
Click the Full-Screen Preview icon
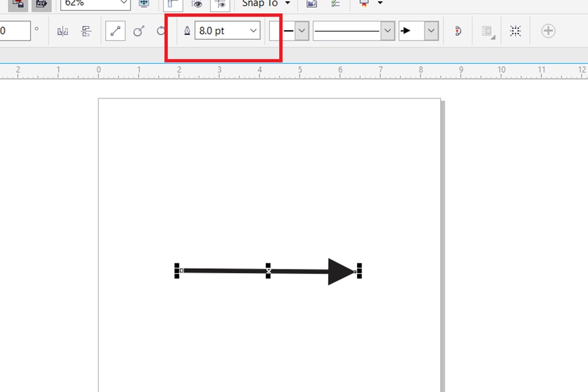pos(143,4)
